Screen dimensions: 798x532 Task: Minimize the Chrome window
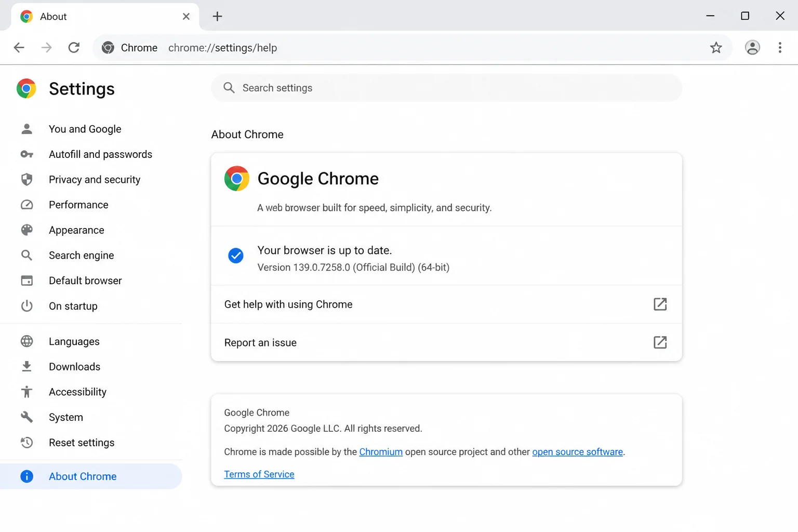pos(710,16)
